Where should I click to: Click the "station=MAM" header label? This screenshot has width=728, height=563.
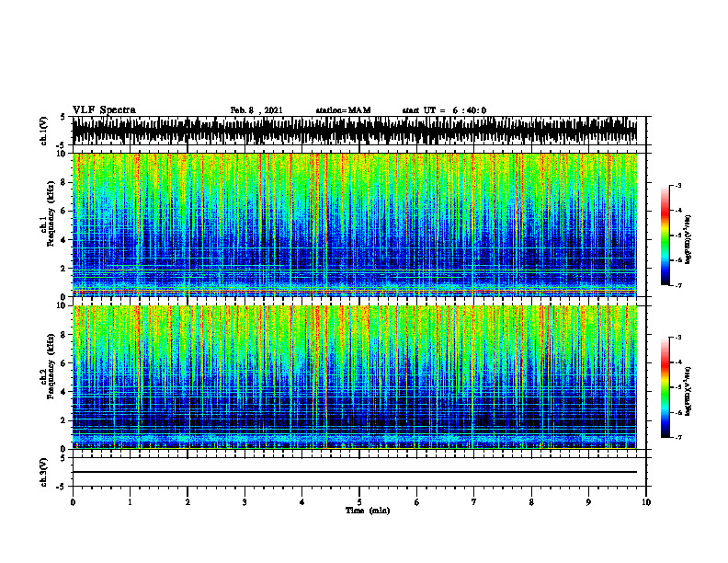343,110
